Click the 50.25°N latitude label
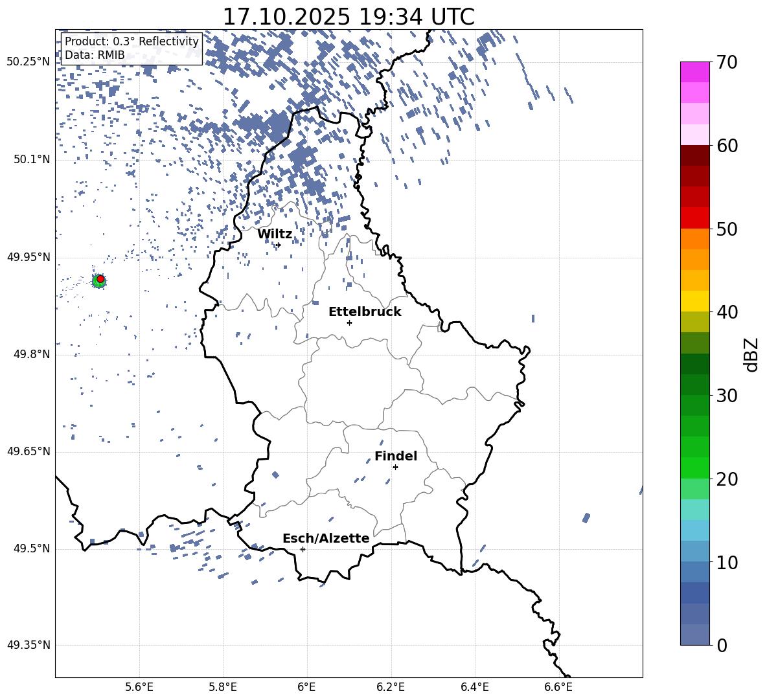The height and width of the screenshot is (700, 767). tap(29, 62)
